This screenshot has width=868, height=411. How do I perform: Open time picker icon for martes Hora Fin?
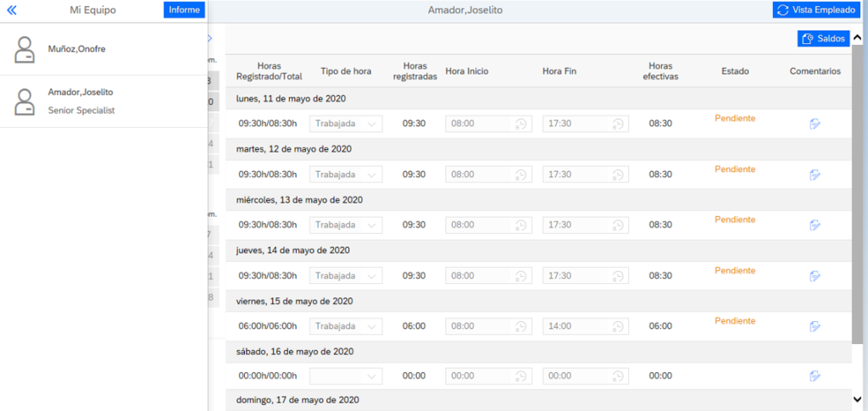coord(618,175)
